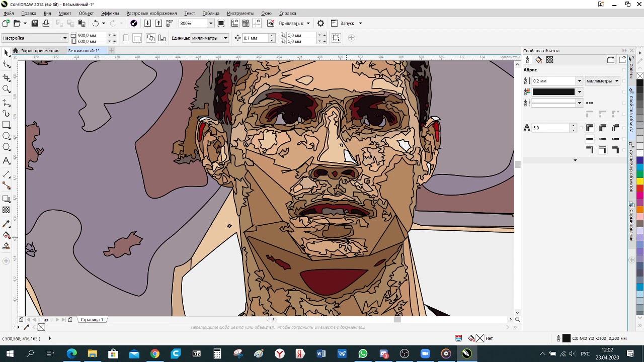Viewport: 644px width, 362px height.
Task: Expand the Запуск dropdown
Action: pos(360,23)
